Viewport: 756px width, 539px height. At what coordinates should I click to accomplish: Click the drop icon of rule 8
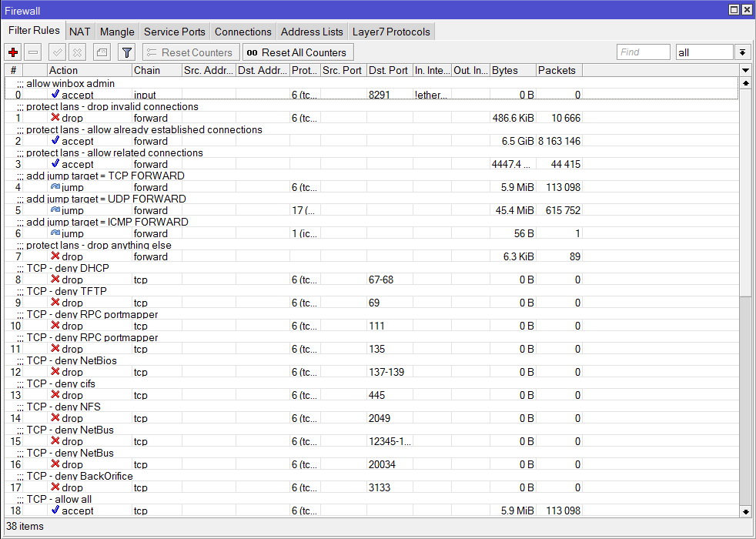pos(55,280)
